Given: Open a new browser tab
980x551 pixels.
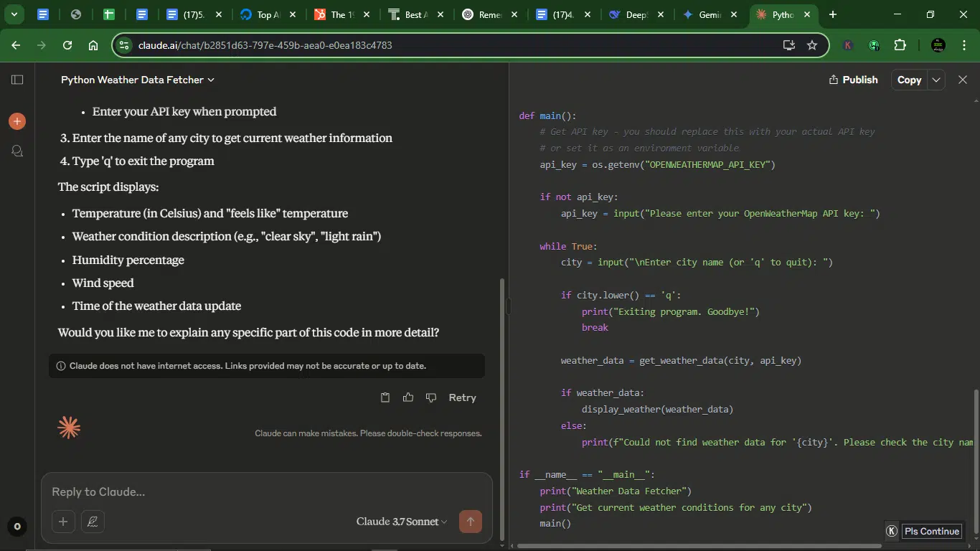Looking at the screenshot, I should 832,14.
